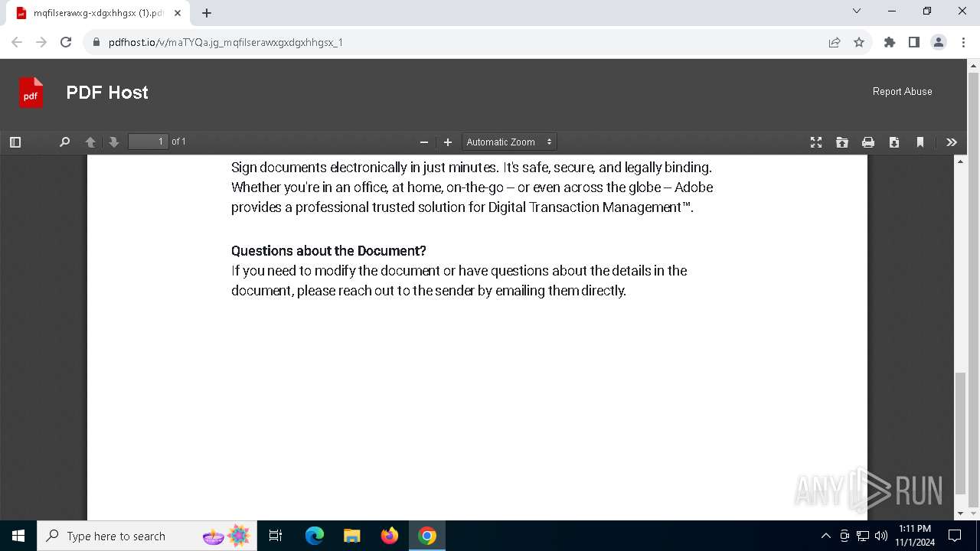The height and width of the screenshot is (551, 980).
Task: Click the PDF Host title
Action: [x=107, y=93]
